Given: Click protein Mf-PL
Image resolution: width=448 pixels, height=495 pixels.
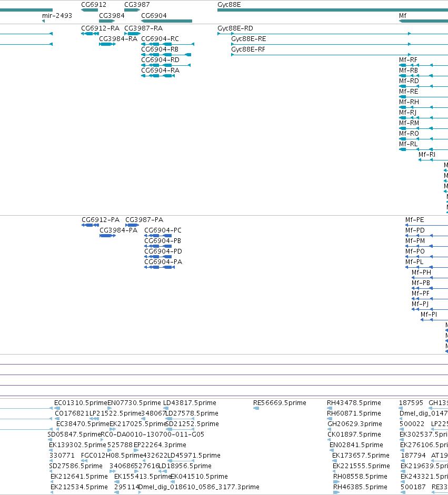Looking at the screenshot, I should tap(414, 262).
